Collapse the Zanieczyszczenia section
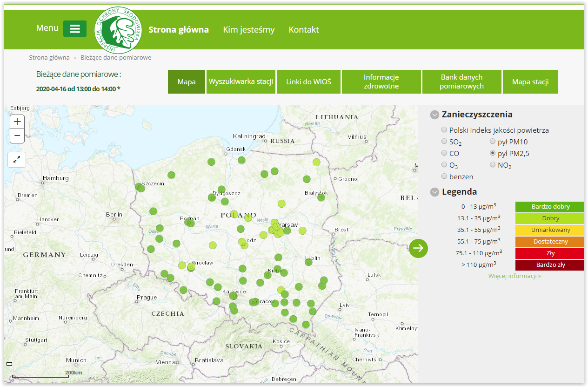 434,115
